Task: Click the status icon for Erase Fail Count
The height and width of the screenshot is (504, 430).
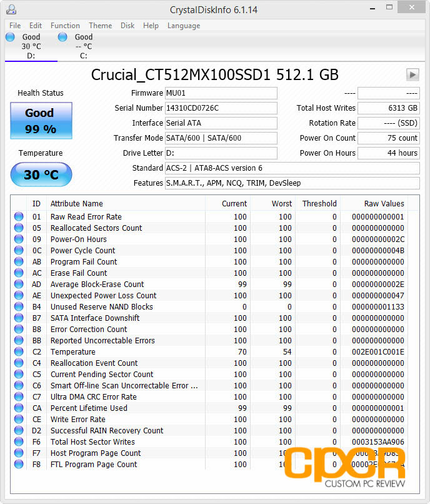Action: (19, 273)
